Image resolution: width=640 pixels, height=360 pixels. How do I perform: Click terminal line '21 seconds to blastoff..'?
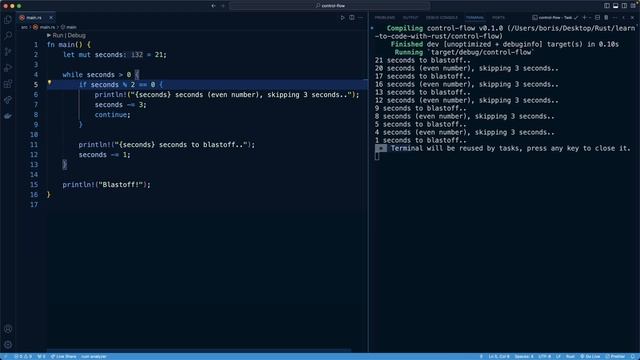422,60
